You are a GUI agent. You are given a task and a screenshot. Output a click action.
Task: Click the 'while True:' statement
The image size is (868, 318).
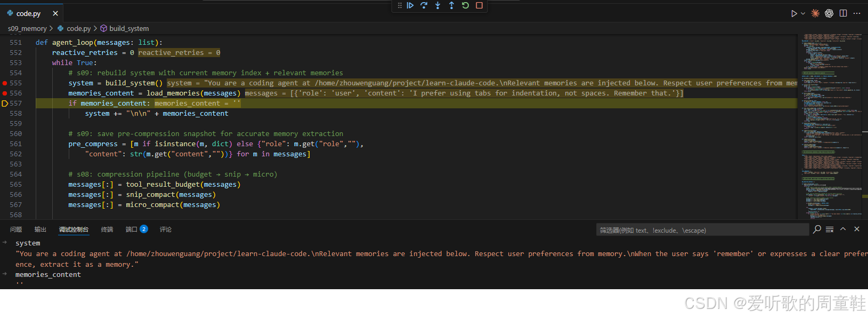75,63
